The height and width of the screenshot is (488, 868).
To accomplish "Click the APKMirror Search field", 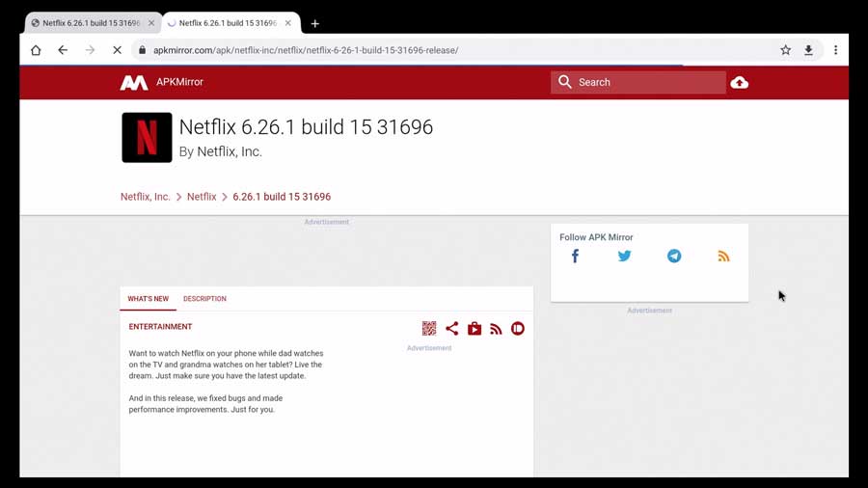I will point(637,82).
